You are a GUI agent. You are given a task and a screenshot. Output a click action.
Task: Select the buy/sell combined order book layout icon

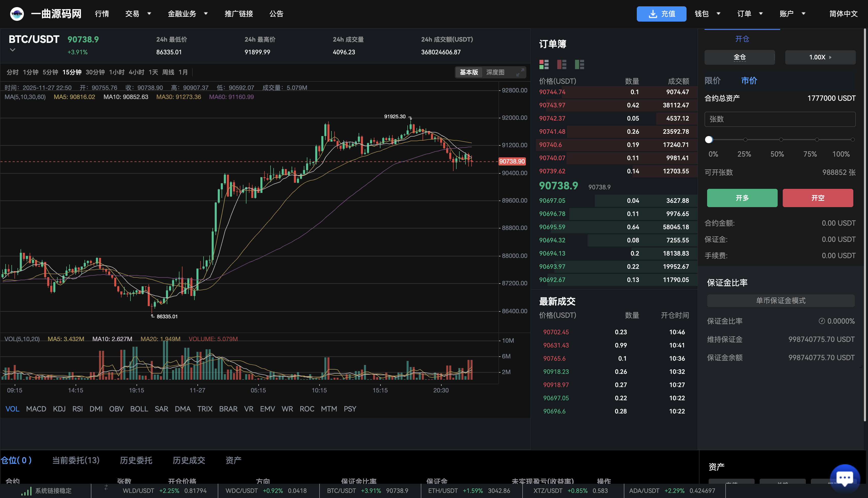pyautogui.click(x=544, y=64)
